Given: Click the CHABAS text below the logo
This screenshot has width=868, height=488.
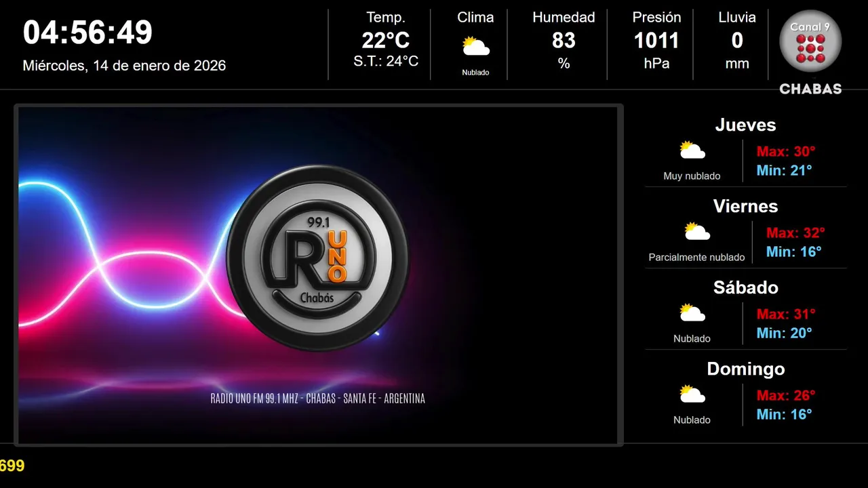Looking at the screenshot, I should click(x=810, y=89).
